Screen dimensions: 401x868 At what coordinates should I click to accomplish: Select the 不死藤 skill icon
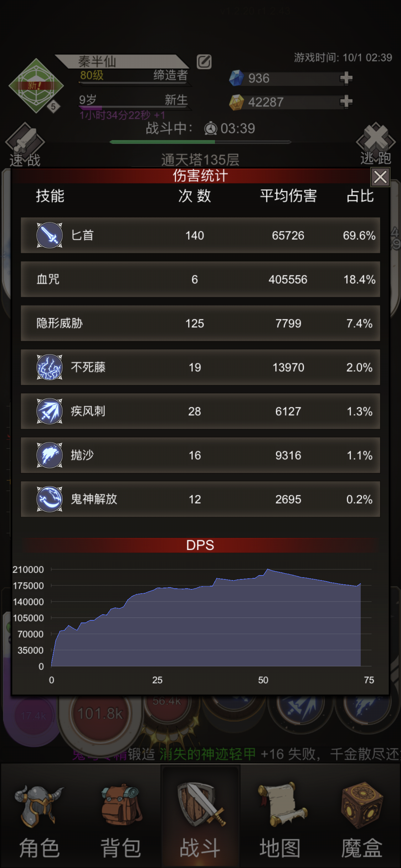[x=50, y=367]
